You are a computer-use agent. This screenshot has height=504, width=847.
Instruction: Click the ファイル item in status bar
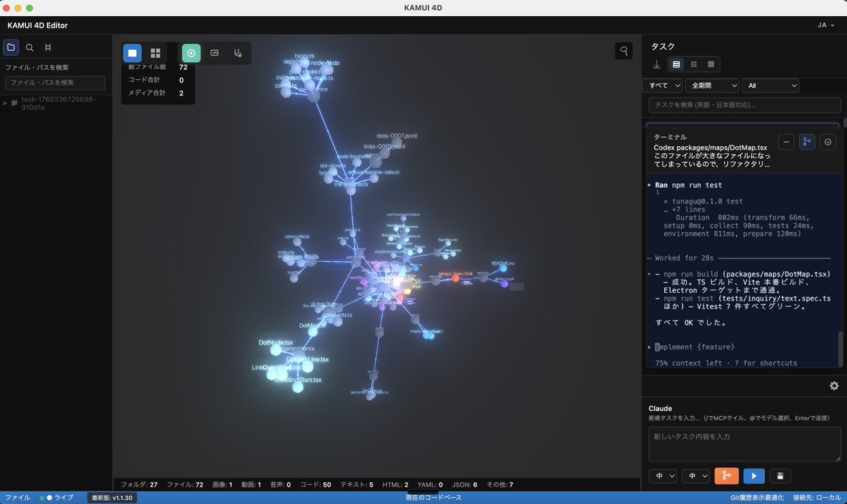point(18,498)
